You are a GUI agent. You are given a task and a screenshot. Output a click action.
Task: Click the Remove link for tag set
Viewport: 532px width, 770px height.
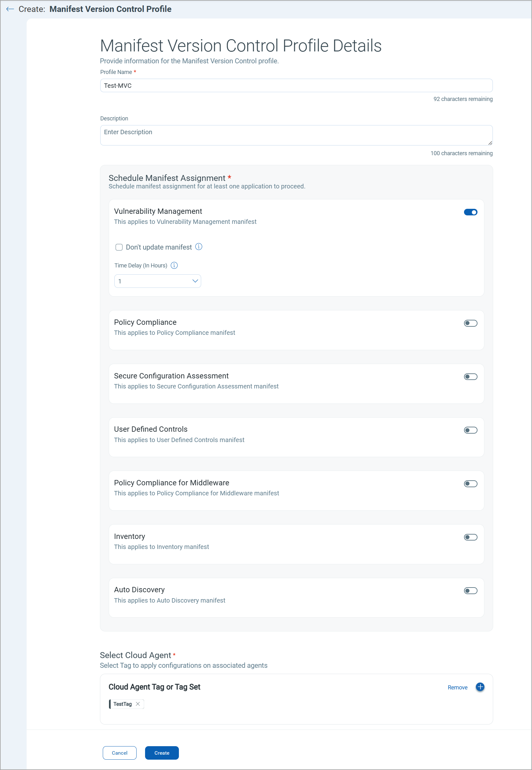tap(457, 687)
